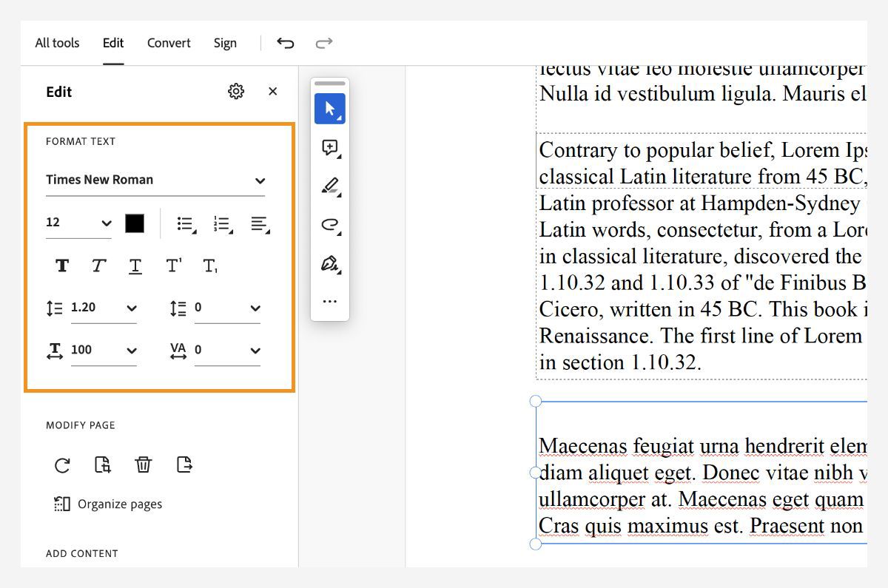Apply a numbered list
Viewport: 888px width, 588px height.
222,223
